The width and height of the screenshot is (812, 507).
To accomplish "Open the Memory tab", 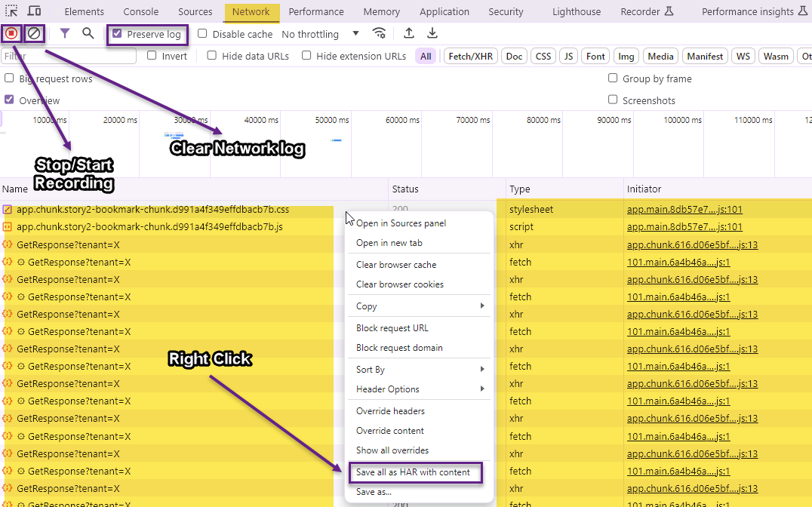I will pyautogui.click(x=382, y=11).
